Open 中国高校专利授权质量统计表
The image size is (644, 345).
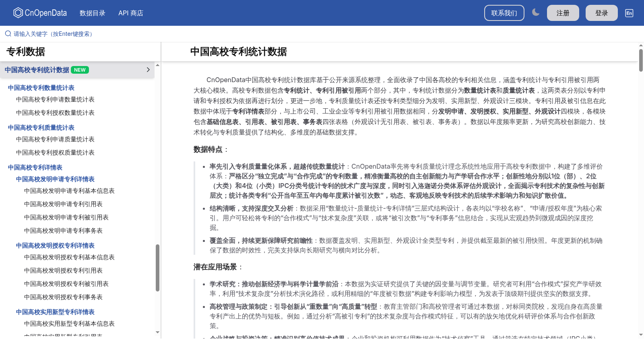[x=55, y=153]
